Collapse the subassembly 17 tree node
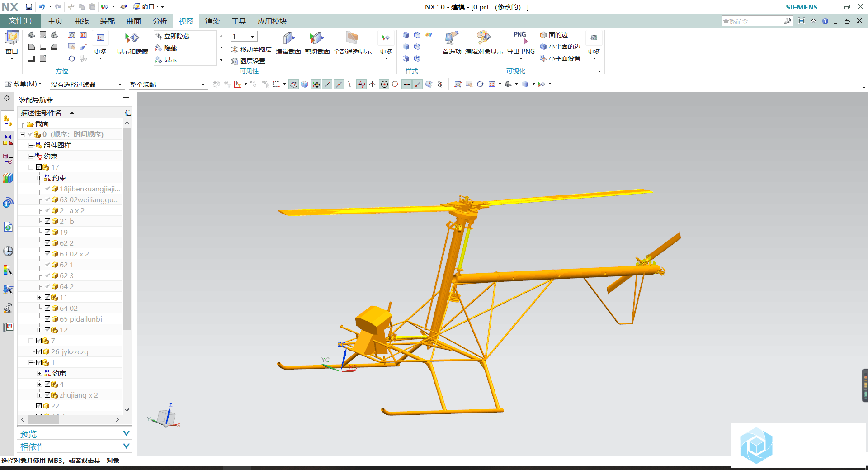Screen dimensions: 868x470 (x=31, y=167)
